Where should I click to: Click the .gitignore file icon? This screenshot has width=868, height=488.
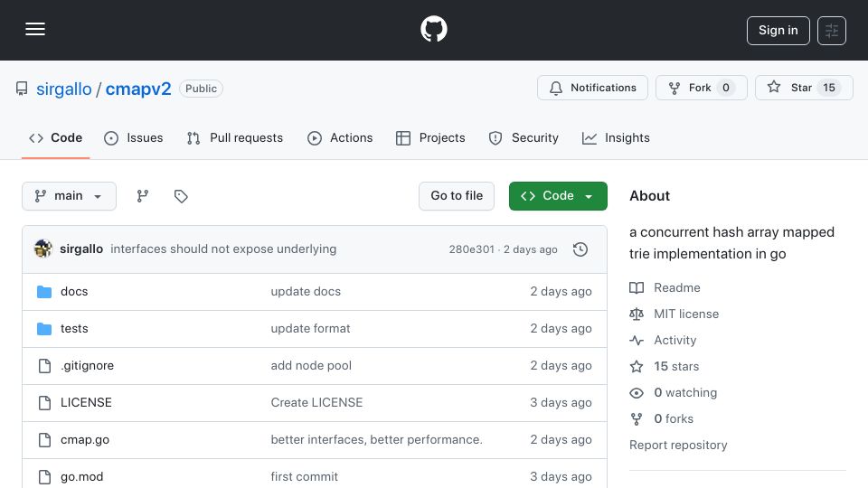44,366
